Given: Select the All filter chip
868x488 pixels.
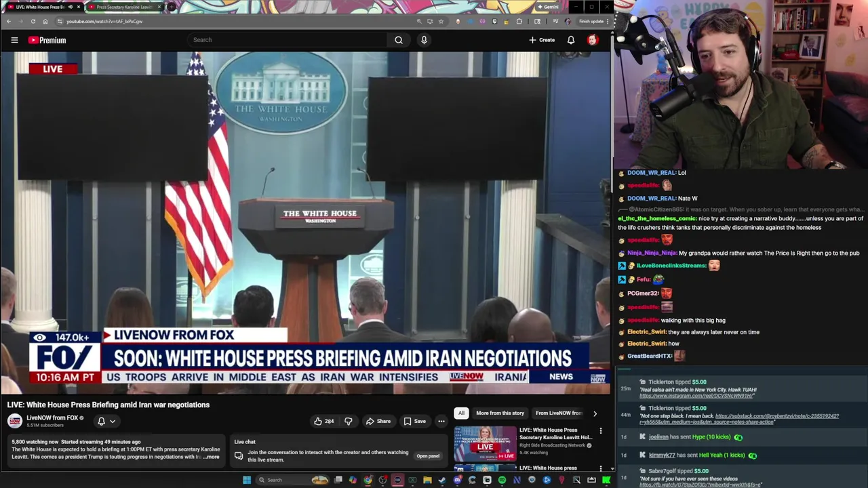Looking at the screenshot, I should pos(461,413).
